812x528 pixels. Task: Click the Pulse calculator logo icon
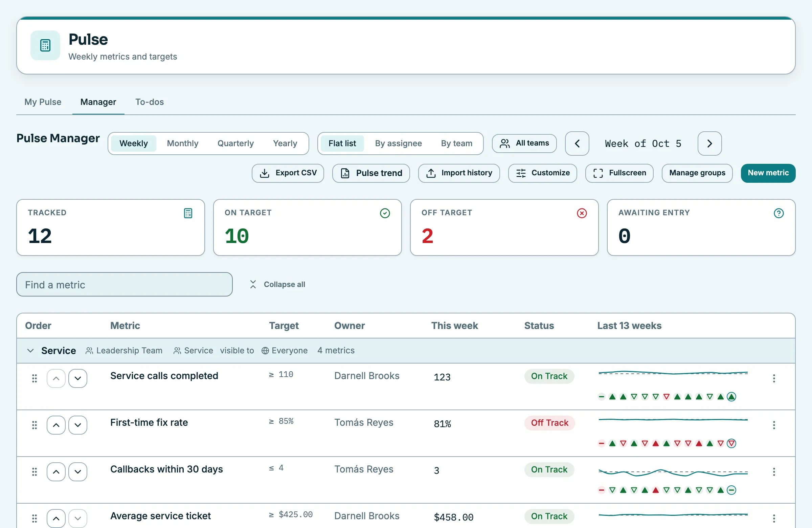click(45, 45)
